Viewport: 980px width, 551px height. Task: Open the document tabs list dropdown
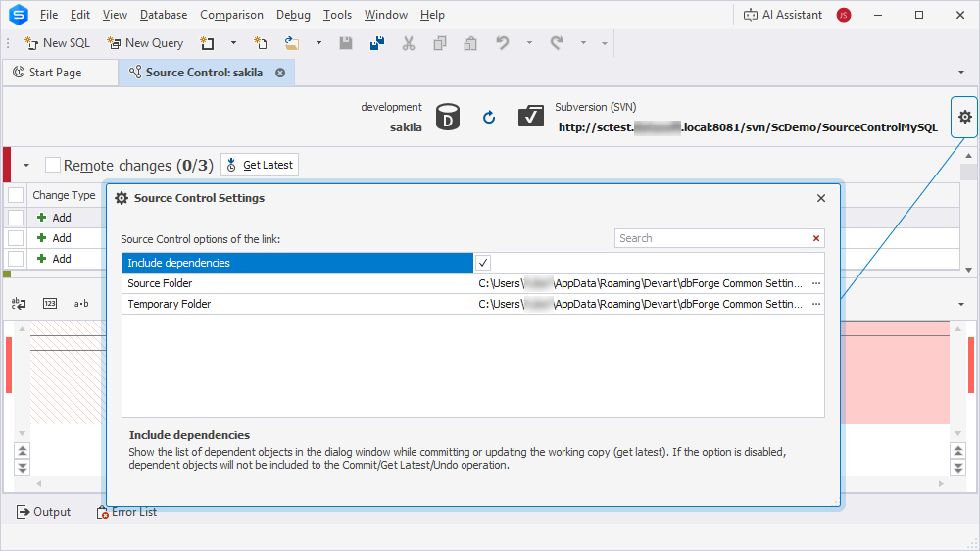pos(960,73)
